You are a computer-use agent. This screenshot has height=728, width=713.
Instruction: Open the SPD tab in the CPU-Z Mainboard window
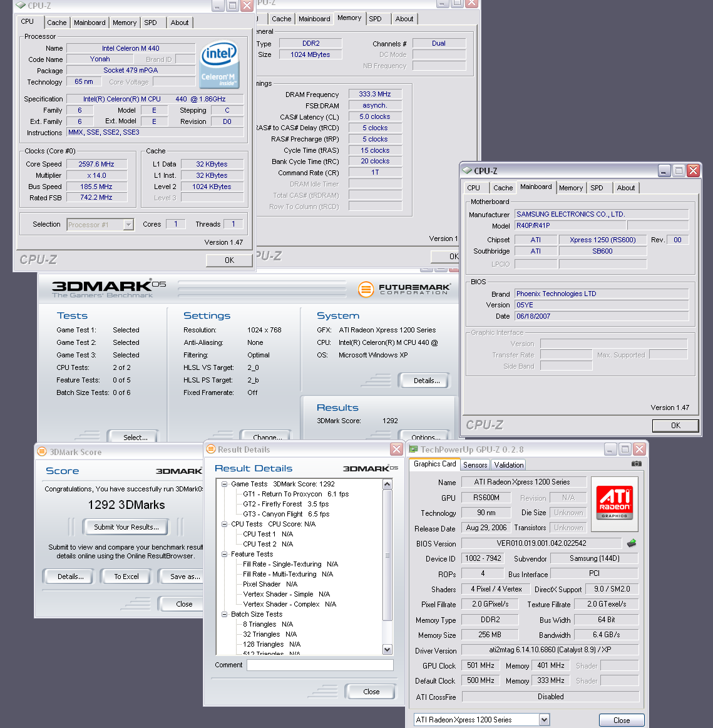click(x=597, y=188)
